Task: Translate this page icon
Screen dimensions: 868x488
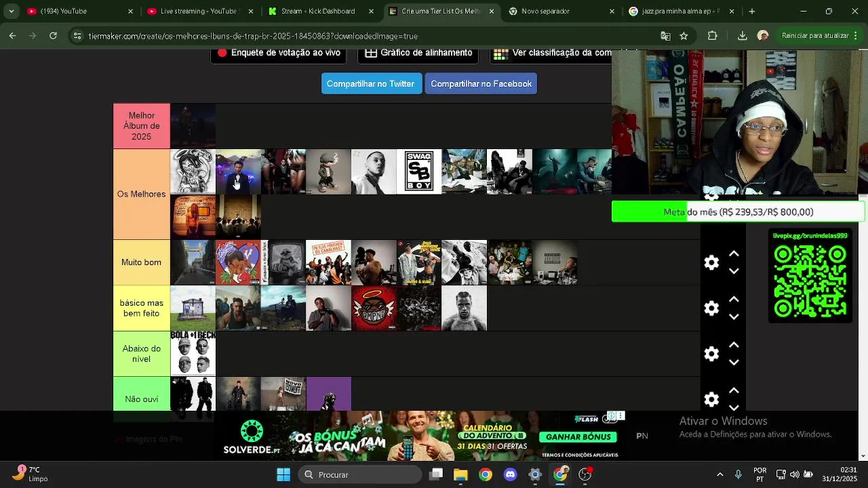Action: (665, 36)
